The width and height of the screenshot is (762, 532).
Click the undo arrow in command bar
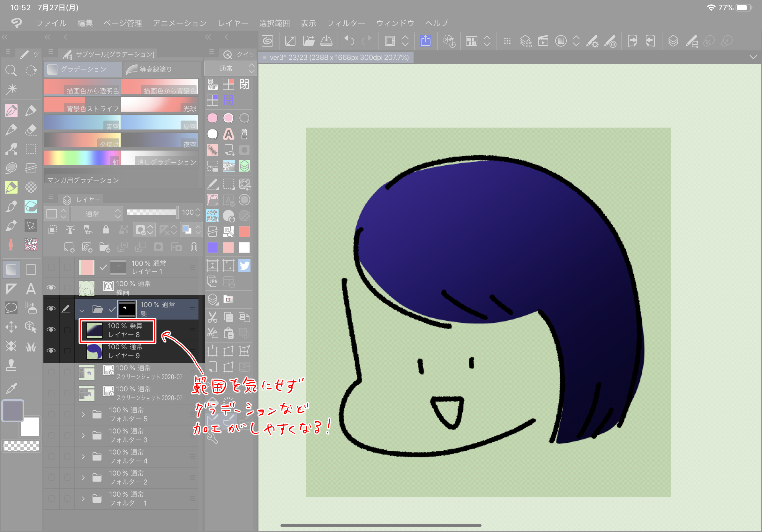coord(349,41)
